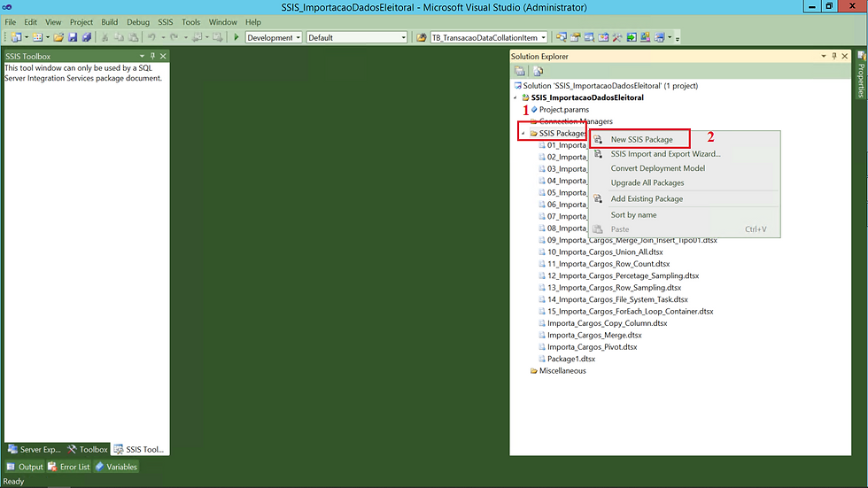Click the Open File folder icon
Viewport: 868px width, 488px height.
pos(58,37)
